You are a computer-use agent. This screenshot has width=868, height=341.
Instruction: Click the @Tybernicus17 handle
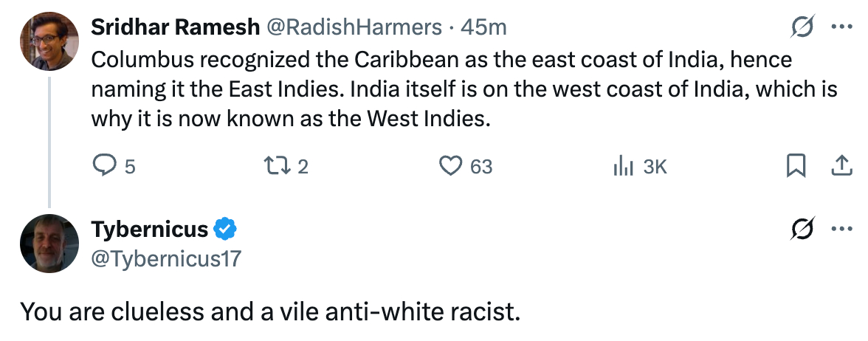pos(165,258)
